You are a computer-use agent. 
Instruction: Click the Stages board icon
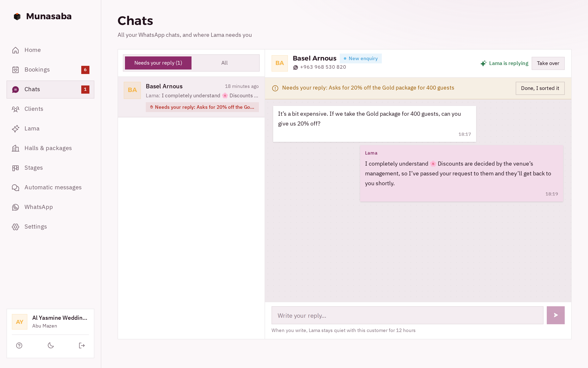click(16, 168)
